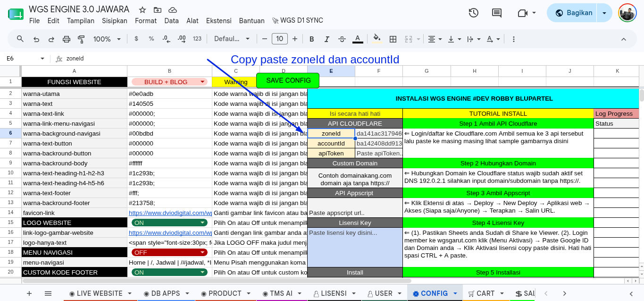Open the E6 name box dropdown

pyautogui.click(x=42, y=59)
